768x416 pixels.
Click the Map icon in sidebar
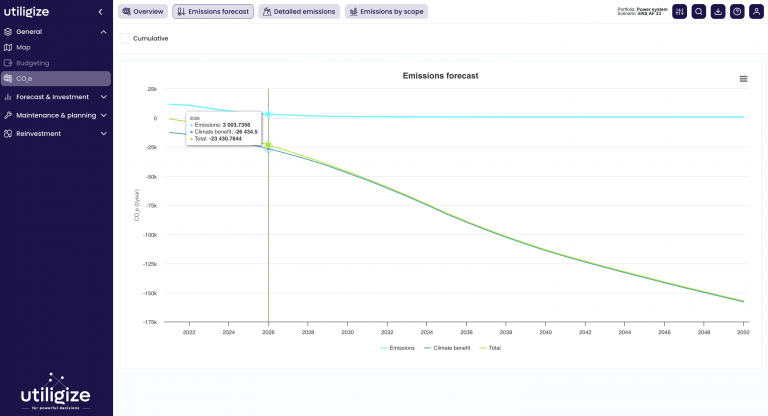[9, 47]
